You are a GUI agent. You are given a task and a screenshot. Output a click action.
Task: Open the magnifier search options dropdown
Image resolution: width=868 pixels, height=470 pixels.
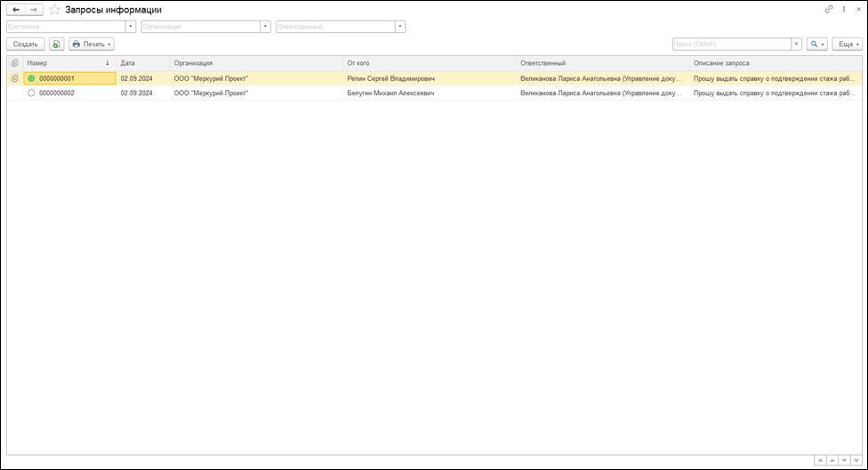[816, 44]
